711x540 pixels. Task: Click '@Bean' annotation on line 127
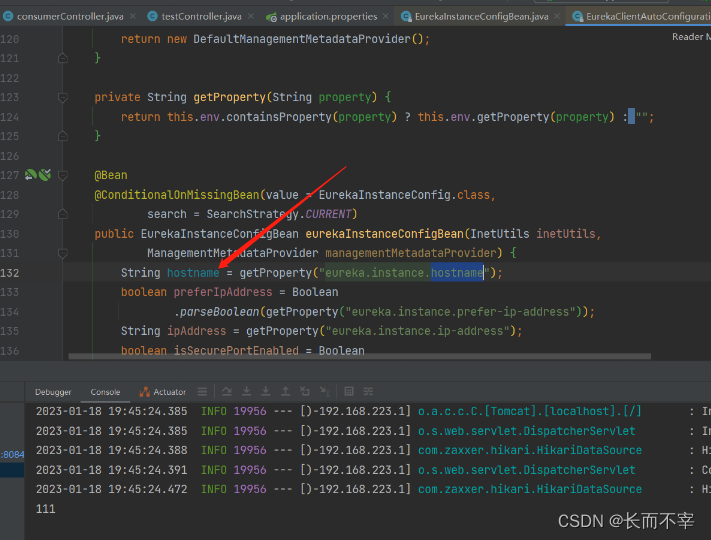click(111, 175)
